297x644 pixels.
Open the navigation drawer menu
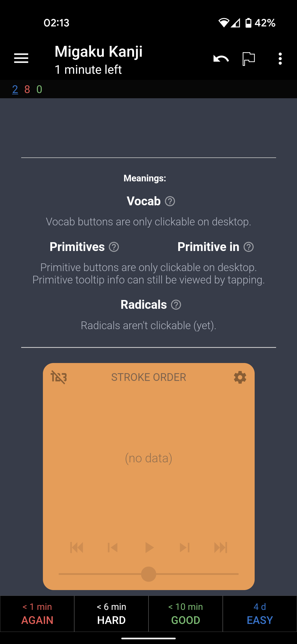21,58
